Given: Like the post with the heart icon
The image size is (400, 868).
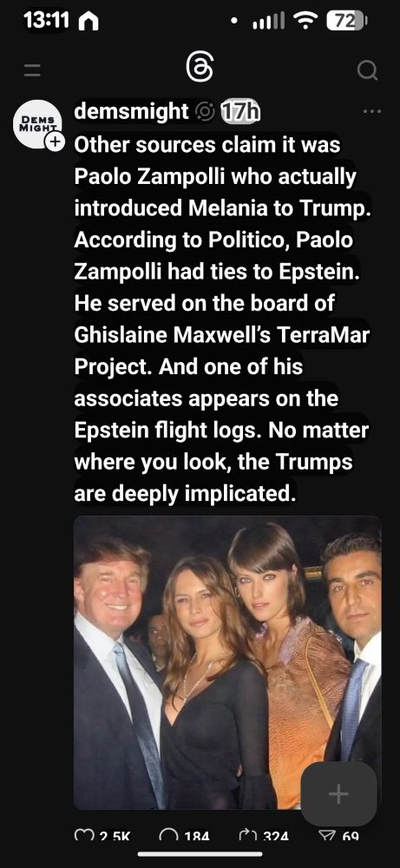Looking at the screenshot, I should (x=82, y=837).
